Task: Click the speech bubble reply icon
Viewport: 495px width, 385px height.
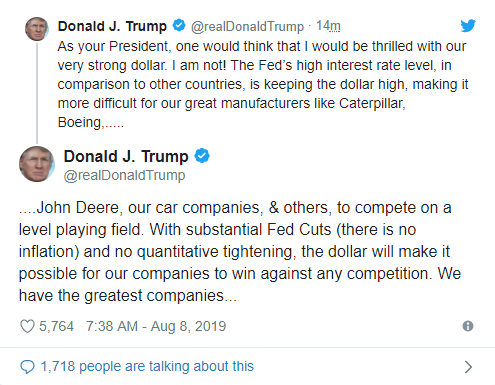Action: (27, 367)
